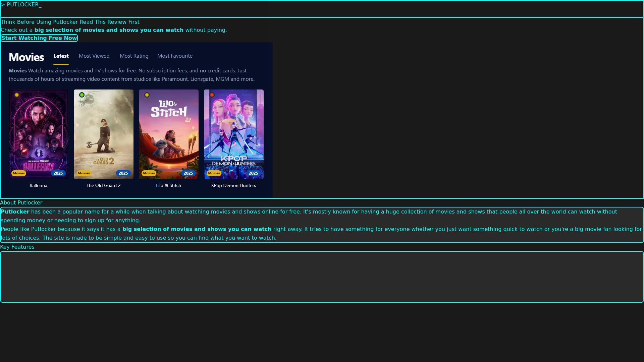Click the KPop Demon Hunters title text
Screen dimensions: 644x362
[x=234, y=185]
